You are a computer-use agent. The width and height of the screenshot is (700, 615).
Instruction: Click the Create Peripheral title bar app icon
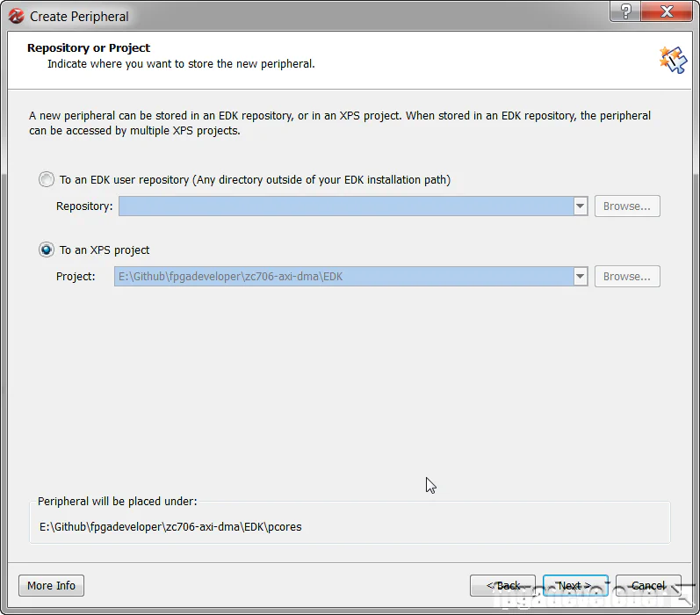click(x=16, y=16)
